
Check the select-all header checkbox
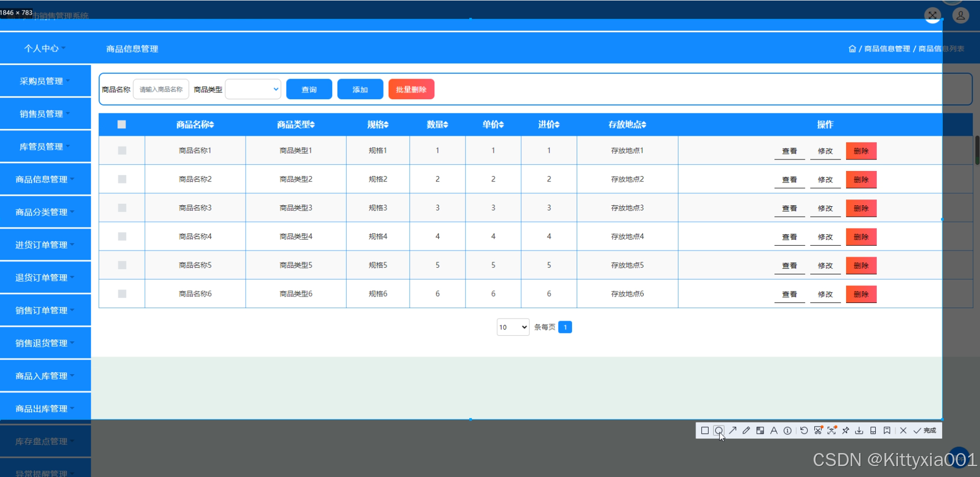[122, 125]
